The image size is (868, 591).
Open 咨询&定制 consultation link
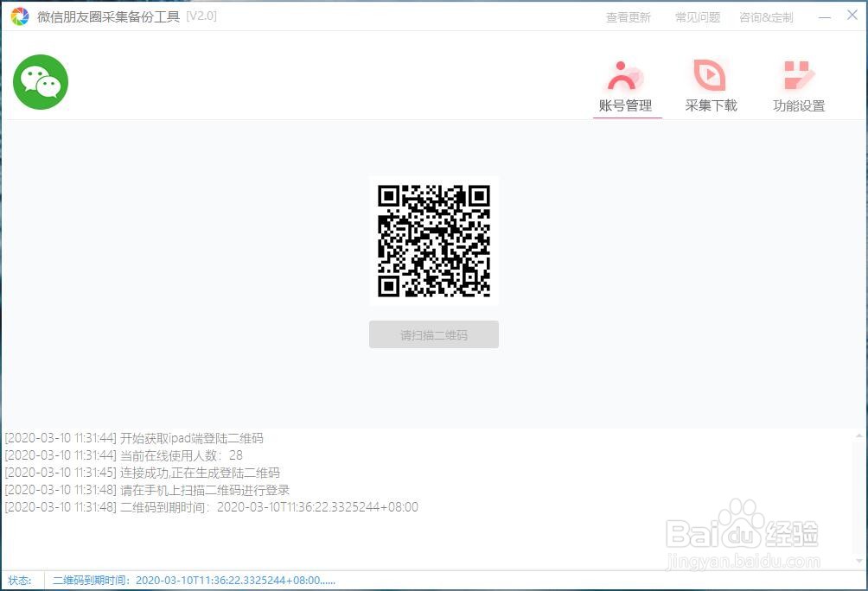point(766,17)
